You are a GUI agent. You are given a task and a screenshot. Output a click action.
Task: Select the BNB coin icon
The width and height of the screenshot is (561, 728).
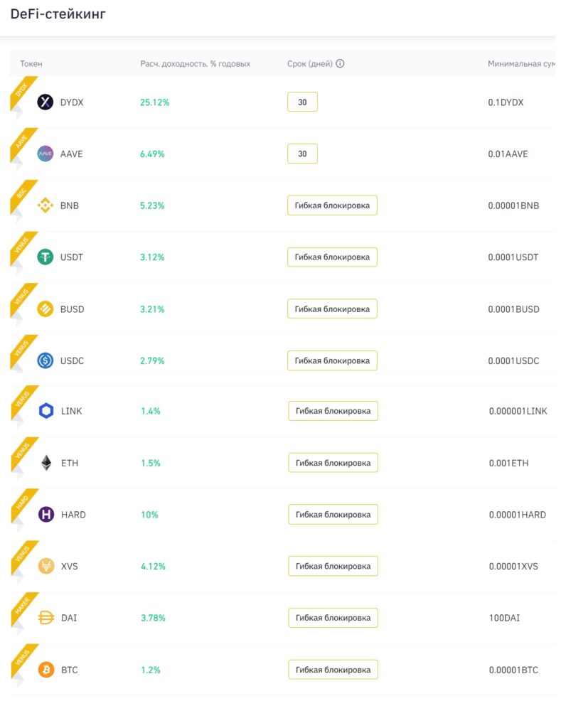(45, 205)
